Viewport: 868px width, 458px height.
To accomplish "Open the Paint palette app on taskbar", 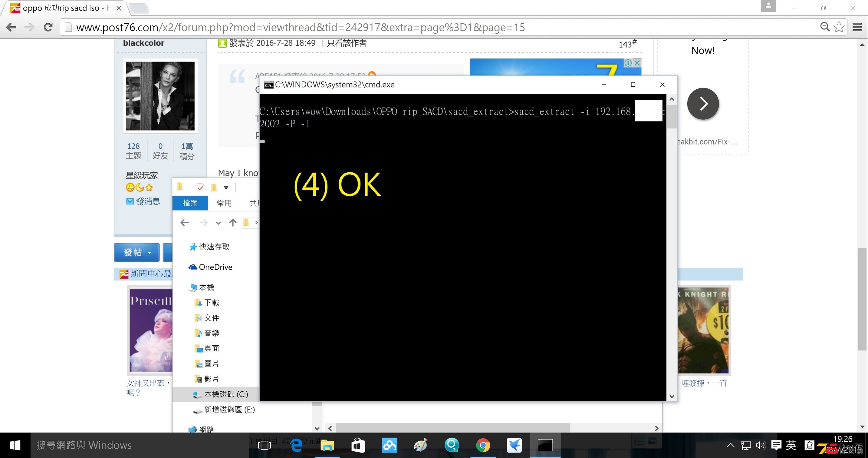I will coord(420,445).
